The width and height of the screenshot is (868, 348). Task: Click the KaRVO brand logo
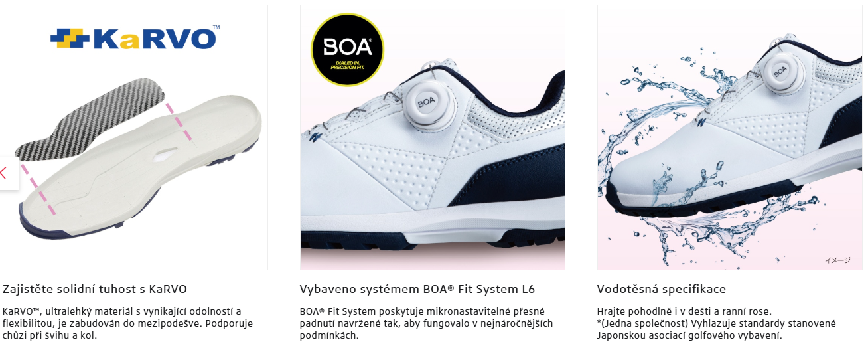(x=135, y=39)
